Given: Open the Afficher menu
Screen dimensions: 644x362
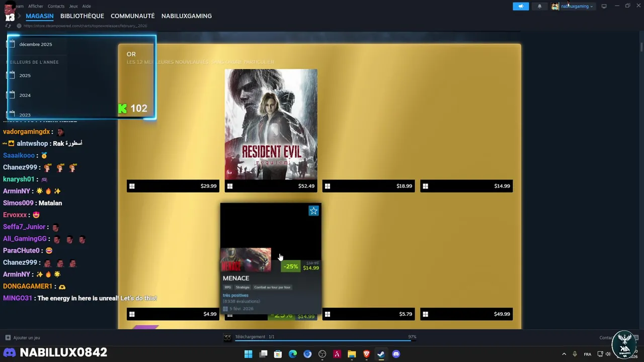Looking at the screenshot, I should (x=35, y=6).
